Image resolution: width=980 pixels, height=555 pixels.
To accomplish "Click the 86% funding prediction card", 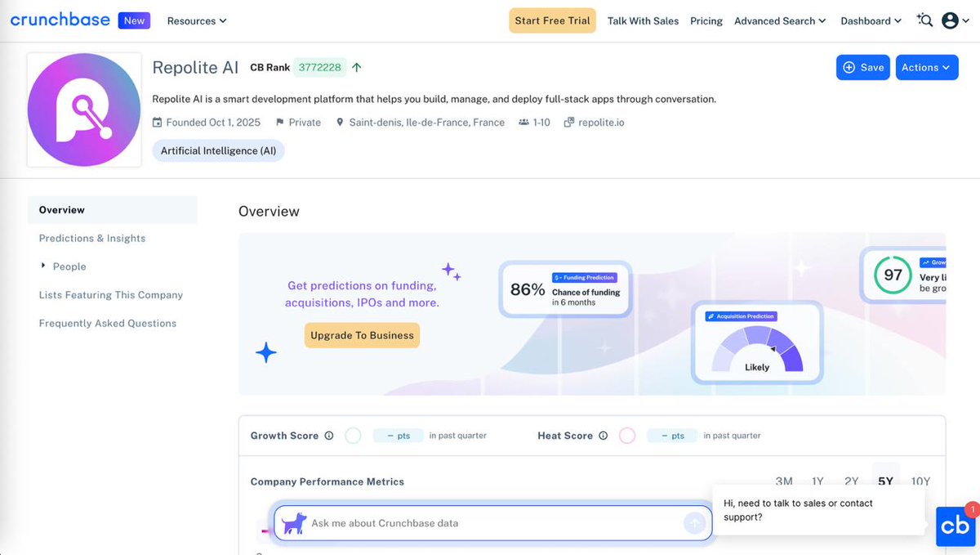I will coord(566,289).
